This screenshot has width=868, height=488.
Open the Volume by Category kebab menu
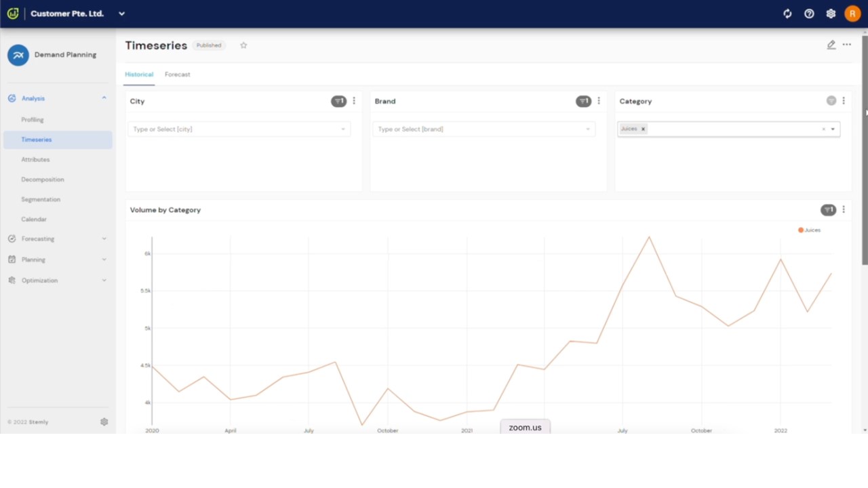click(844, 210)
